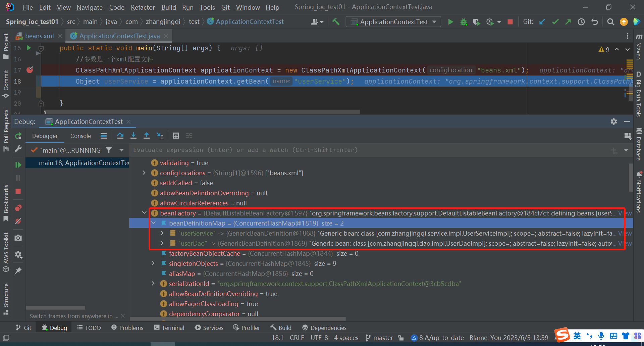Click Step Out upward-arrow icon

[x=147, y=136]
